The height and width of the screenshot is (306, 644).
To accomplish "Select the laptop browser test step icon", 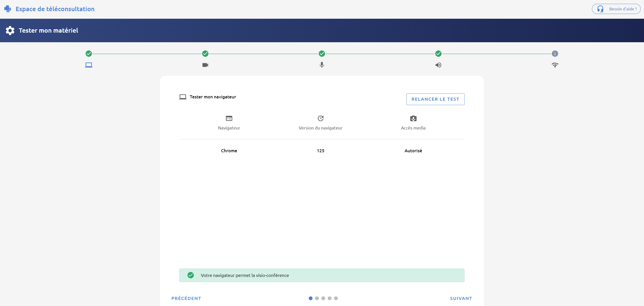I will (89, 65).
